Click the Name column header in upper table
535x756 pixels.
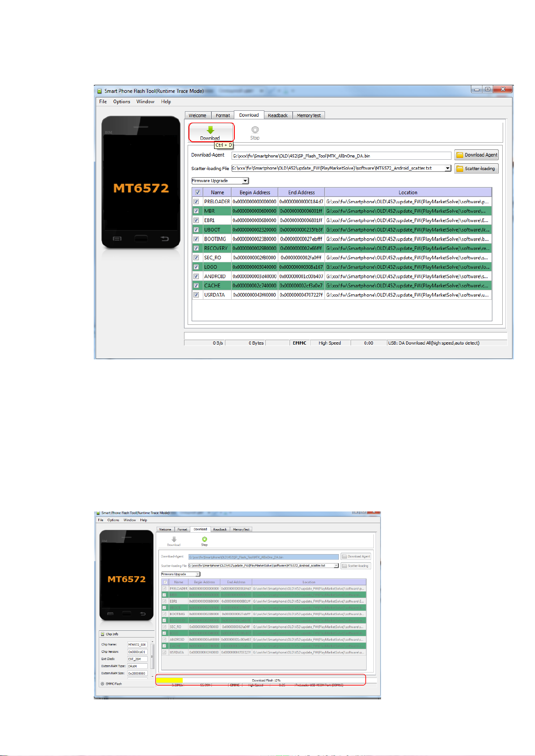click(217, 192)
